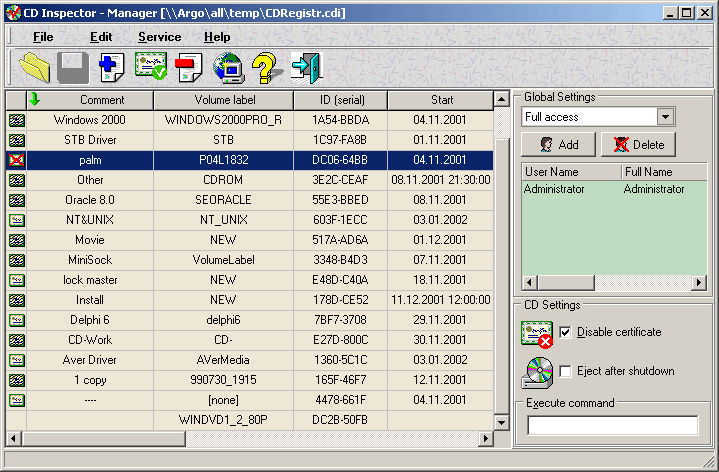Click the row icon beside NT&UNIX
Viewport: 719px width, 472px height.
[x=17, y=220]
